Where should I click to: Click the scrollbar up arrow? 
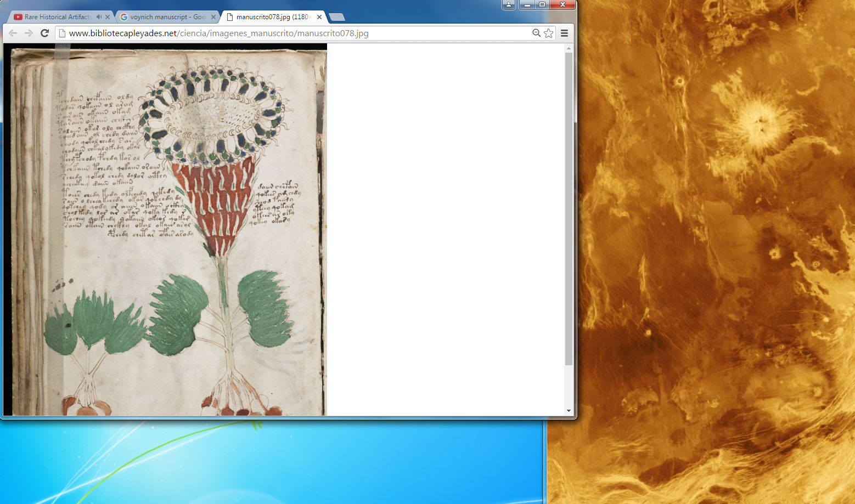click(x=569, y=48)
